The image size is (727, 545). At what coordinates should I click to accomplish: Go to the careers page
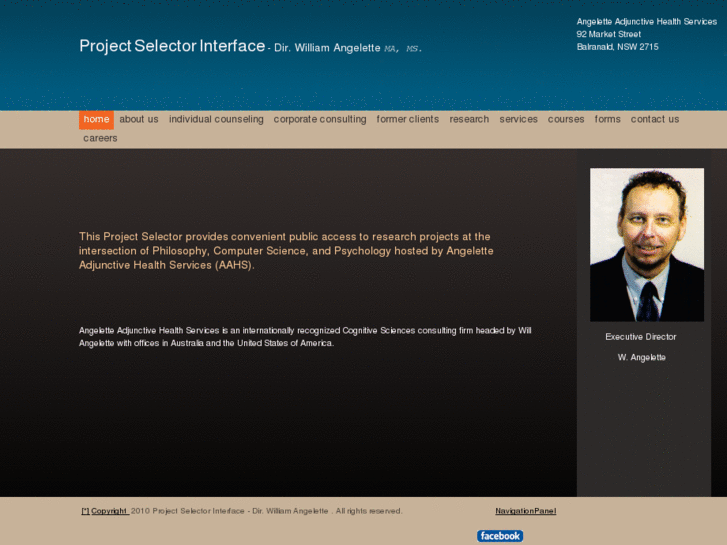point(100,139)
